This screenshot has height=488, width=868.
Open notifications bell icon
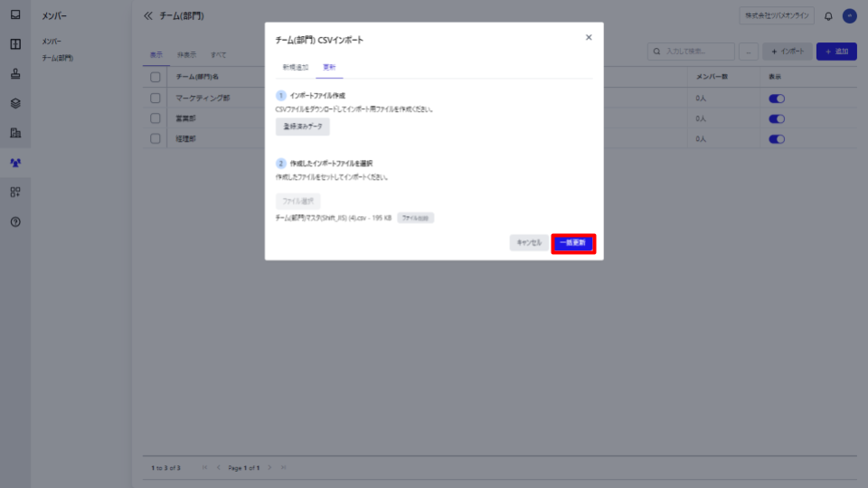tap(828, 16)
